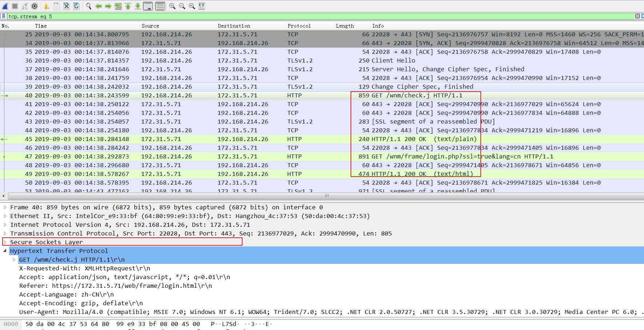Expand the Secure Sockets Layer node
The width and height of the screenshot is (644, 330).
pos(5,242)
